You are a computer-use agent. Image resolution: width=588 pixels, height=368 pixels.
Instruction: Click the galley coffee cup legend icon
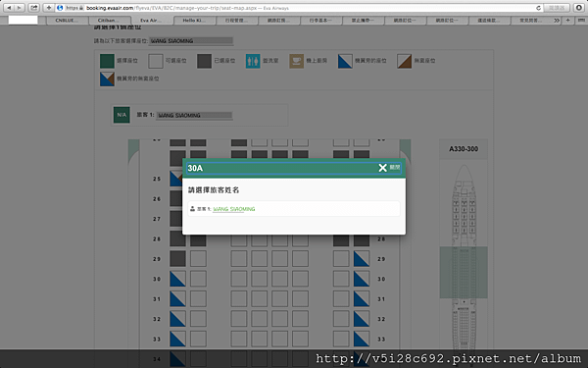(296, 61)
